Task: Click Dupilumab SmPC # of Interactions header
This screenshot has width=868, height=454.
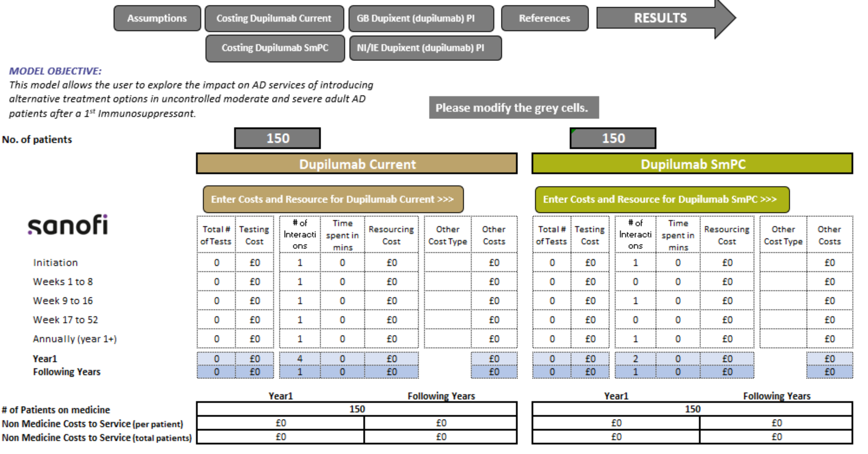Action: coord(635,234)
